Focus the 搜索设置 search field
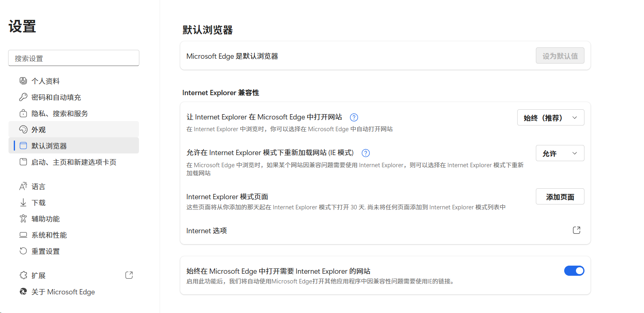The width and height of the screenshot is (644, 313). click(x=74, y=58)
